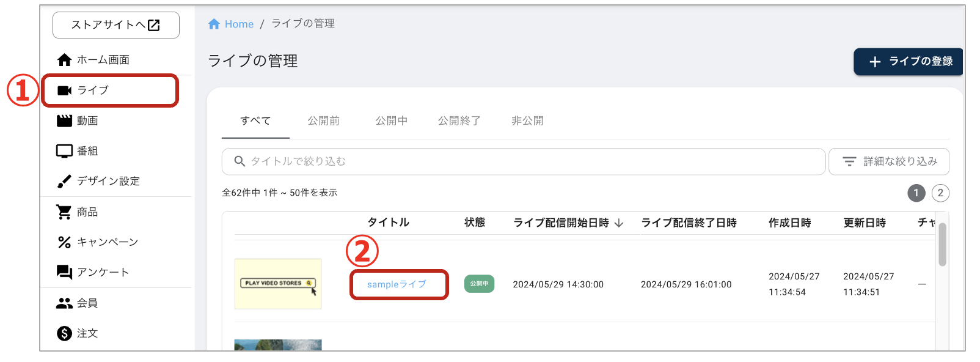Click the shopping cart icon for 商品
This screenshot has width=980, height=362.
coord(64,212)
